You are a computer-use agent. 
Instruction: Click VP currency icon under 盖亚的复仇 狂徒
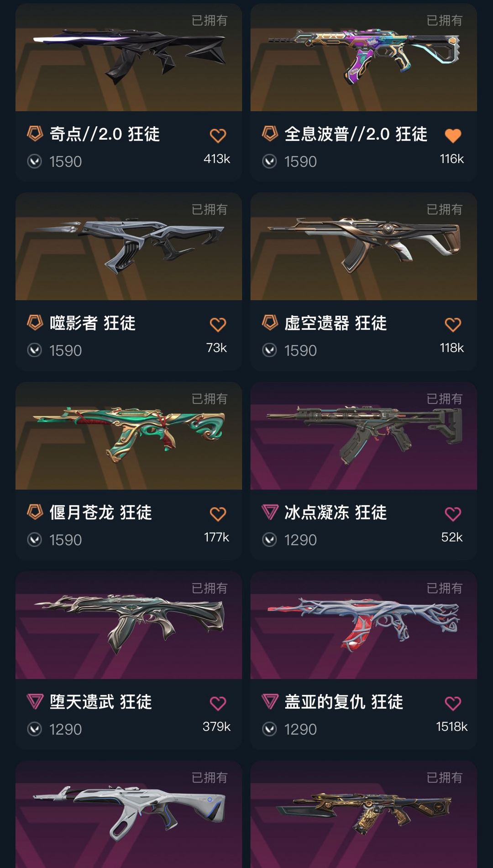click(270, 729)
